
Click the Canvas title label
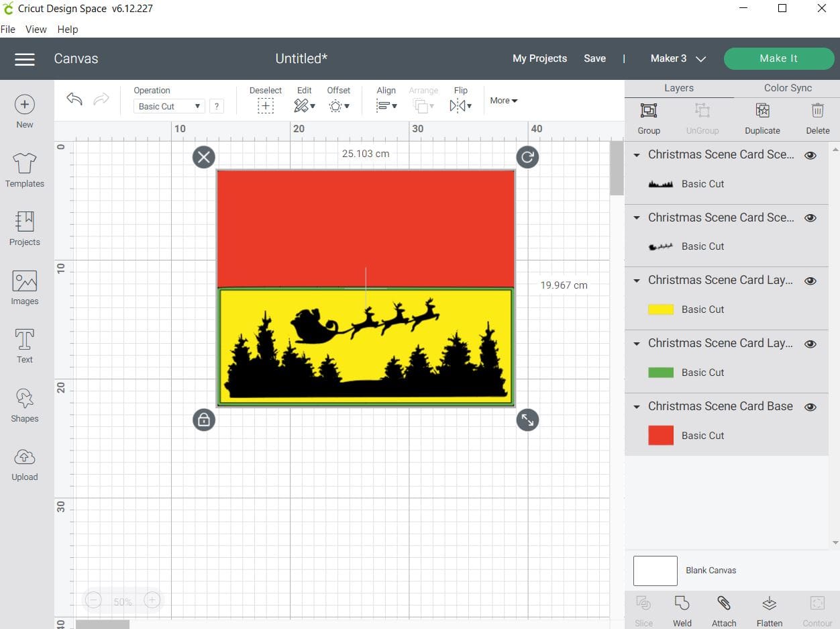[x=76, y=58]
